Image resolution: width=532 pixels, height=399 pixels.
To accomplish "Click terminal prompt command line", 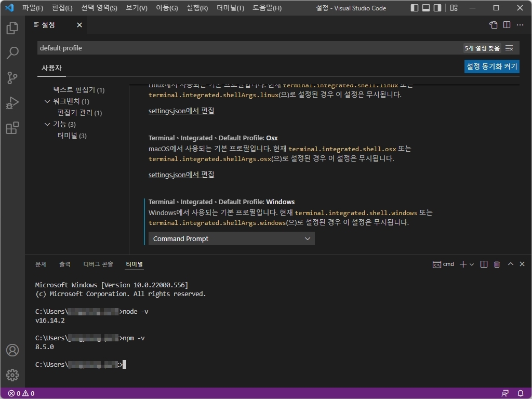I will 81,364.
